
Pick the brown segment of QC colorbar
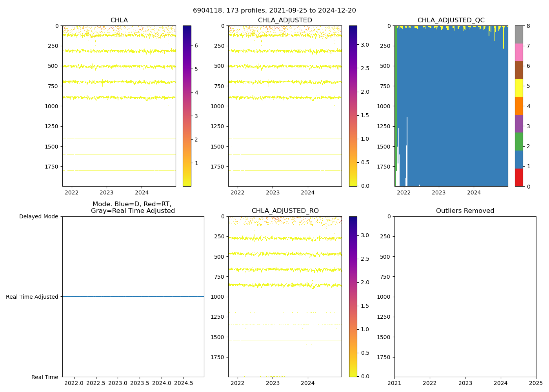click(x=519, y=70)
